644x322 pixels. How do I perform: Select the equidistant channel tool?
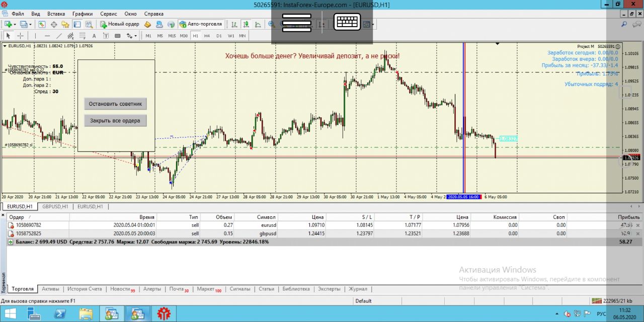click(x=71, y=36)
